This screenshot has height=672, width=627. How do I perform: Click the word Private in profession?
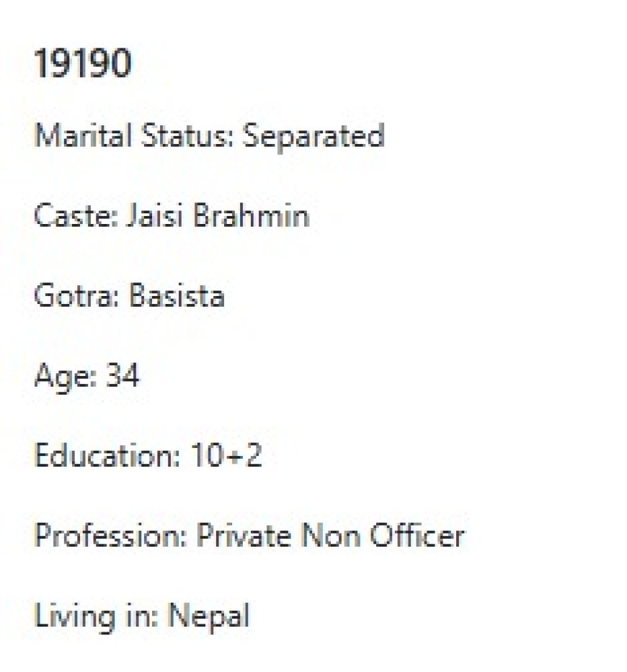pyautogui.click(x=244, y=536)
